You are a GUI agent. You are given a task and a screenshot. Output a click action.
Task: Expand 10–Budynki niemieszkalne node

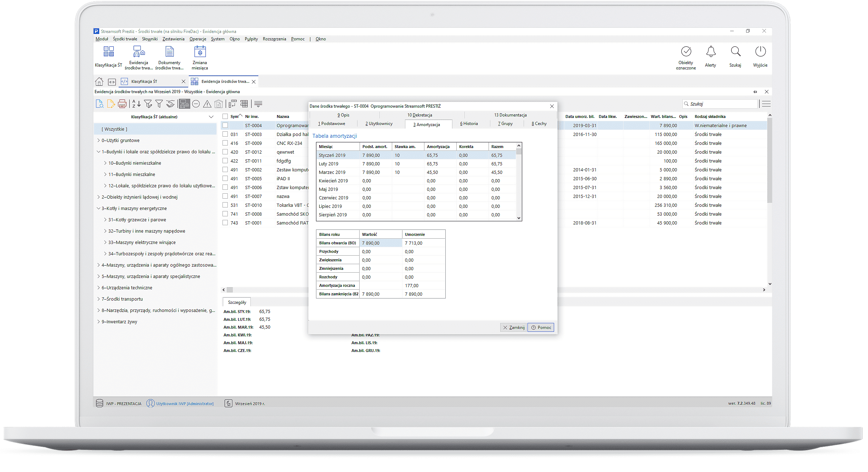point(105,163)
